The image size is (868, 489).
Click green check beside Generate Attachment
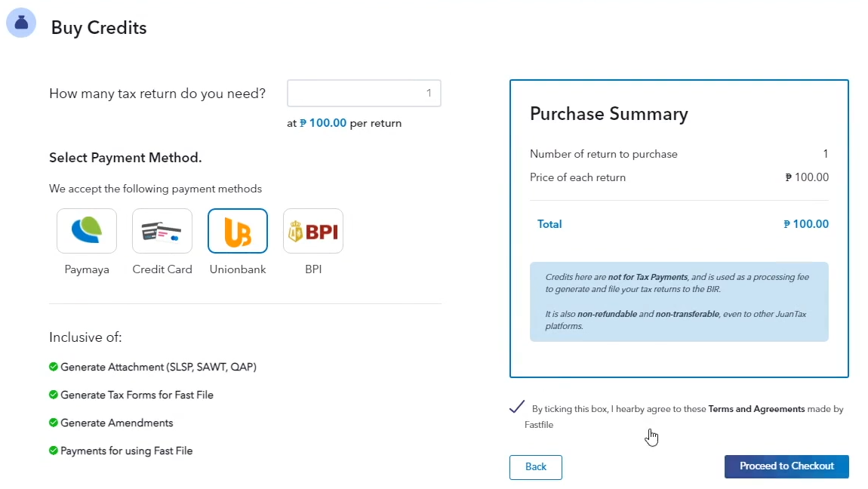[x=54, y=367]
